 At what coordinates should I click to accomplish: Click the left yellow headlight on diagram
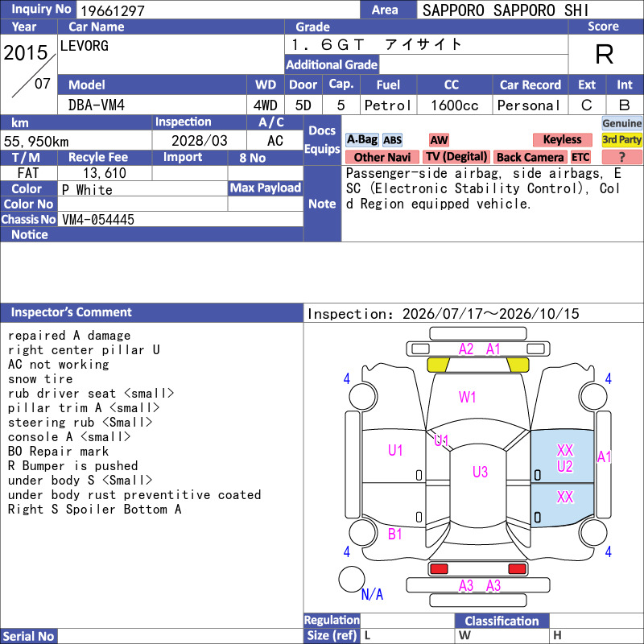438,365
